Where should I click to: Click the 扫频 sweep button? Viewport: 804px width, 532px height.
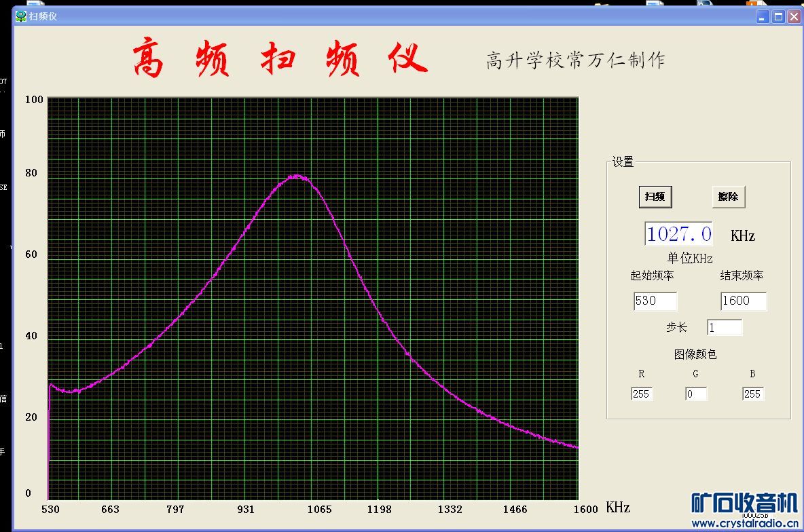coord(655,197)
